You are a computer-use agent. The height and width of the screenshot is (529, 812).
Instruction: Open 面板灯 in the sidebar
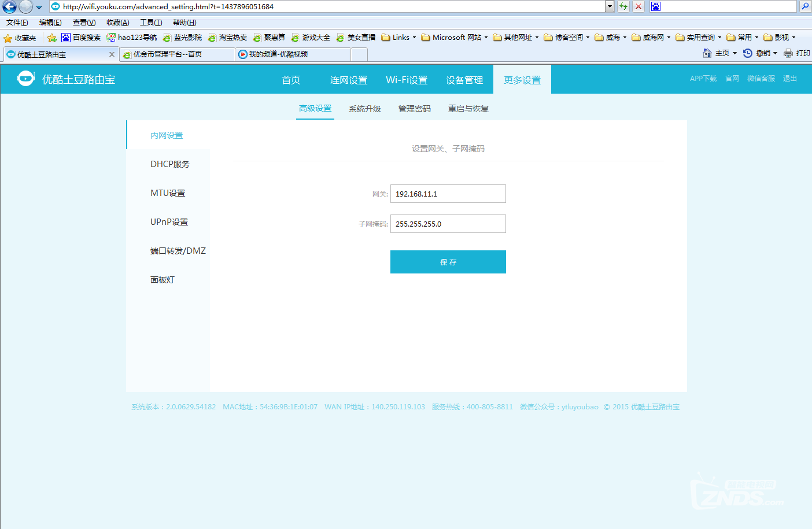click(x=168, y=280)
